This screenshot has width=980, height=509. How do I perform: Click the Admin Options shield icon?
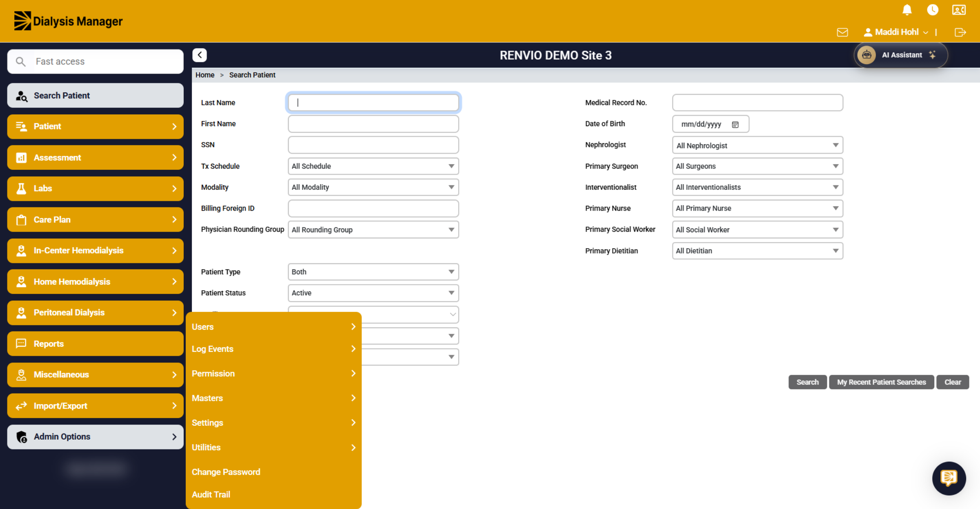click(22, 437)
